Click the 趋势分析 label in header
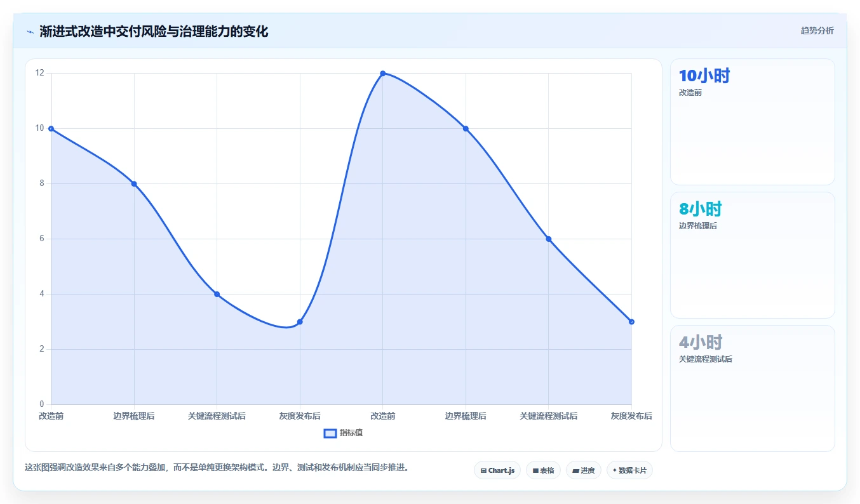860x504 pixels. (817, 31)
